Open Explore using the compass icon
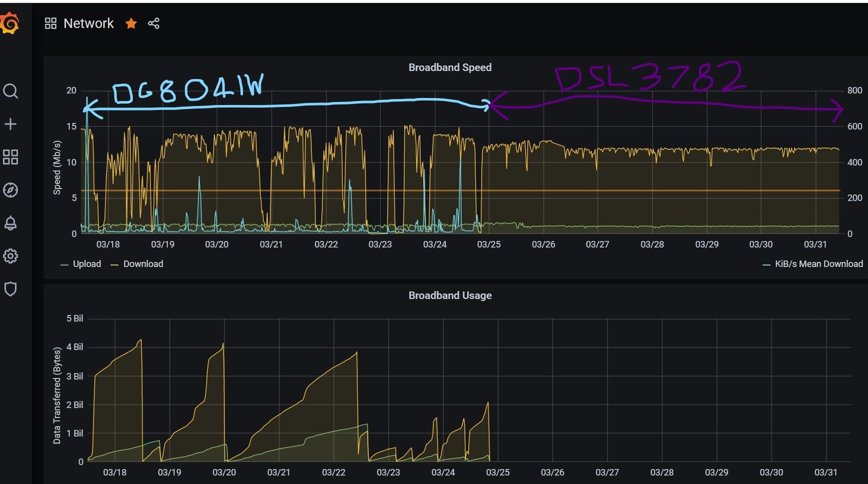 (10, 190)
